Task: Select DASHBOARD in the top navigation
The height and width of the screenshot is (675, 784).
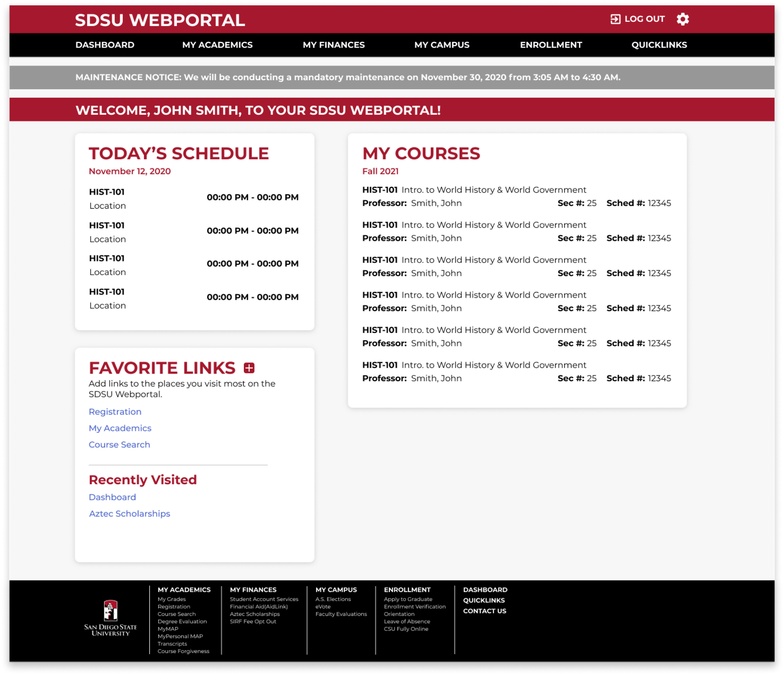Action: click(105, 45)
